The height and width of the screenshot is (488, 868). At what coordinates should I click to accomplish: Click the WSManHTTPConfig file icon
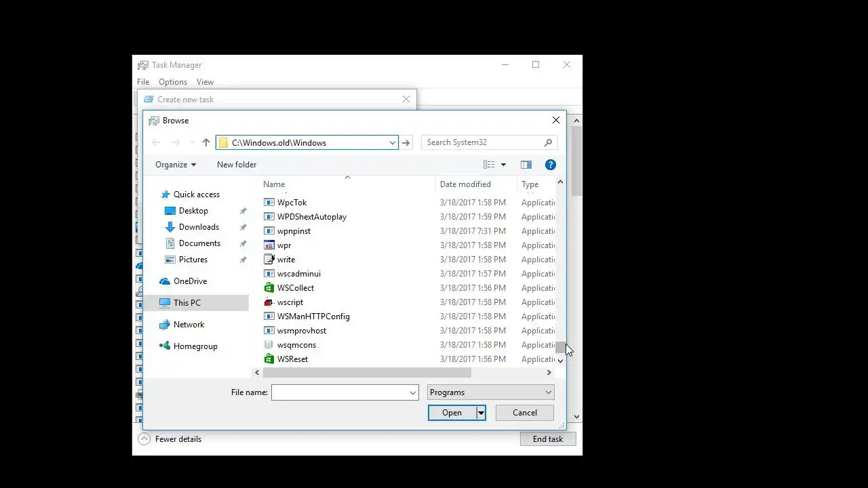(x=269, y=317)
